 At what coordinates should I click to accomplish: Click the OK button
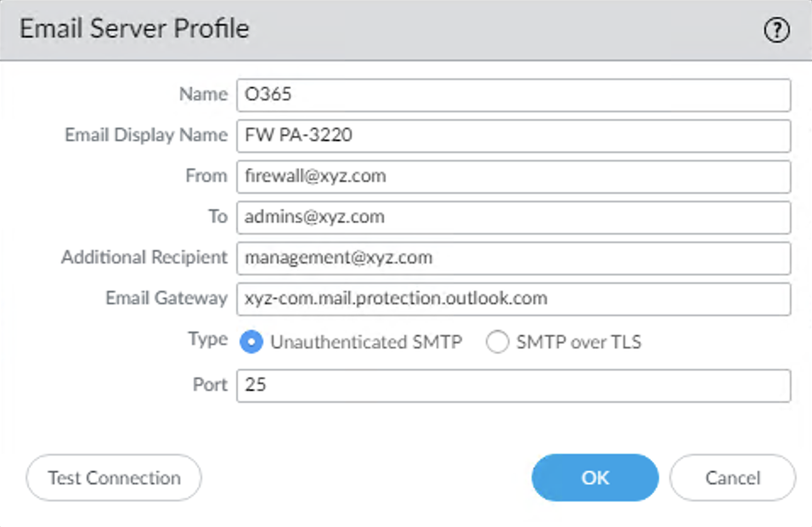click(594, 477)
